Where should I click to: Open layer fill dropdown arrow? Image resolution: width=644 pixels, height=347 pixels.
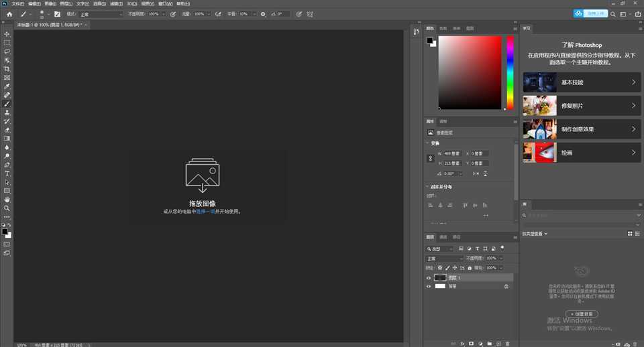(x=501, y=267)
